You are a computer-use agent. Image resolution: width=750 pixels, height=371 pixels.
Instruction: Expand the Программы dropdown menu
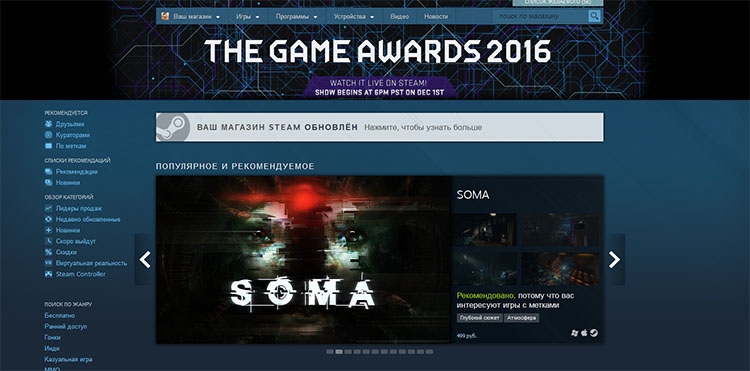[297, 16]
